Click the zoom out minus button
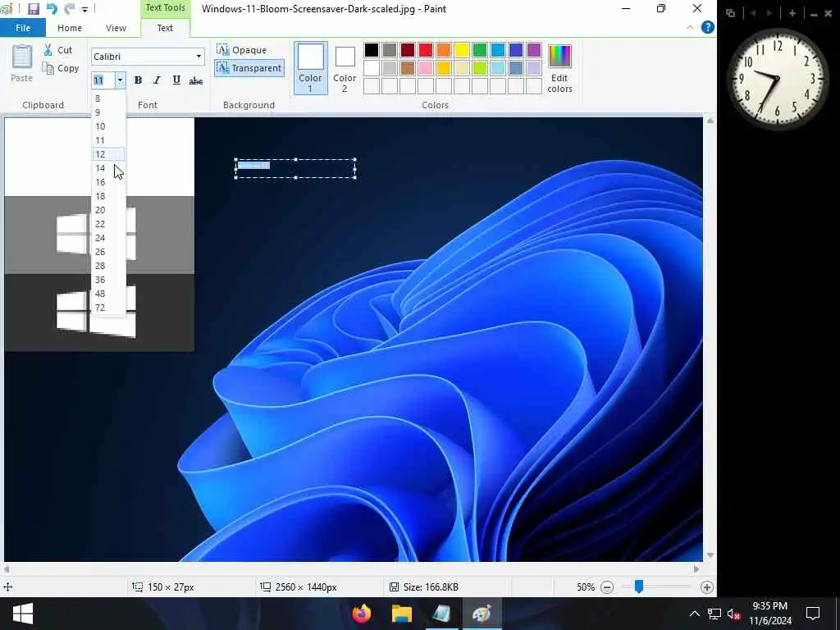This screenshot has height=630, width=840. point(607,587)
